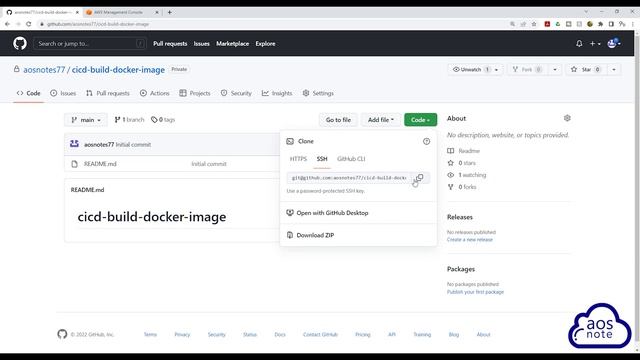Open the aosnotes77 owner link
The height and width of the screenshot is (360, 640).
click(x=44, y=70)
